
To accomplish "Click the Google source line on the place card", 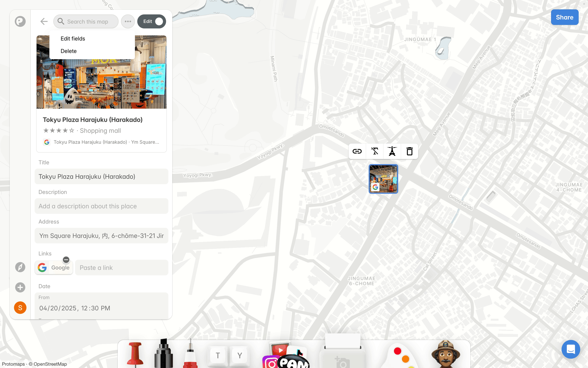I will (101, 142).
